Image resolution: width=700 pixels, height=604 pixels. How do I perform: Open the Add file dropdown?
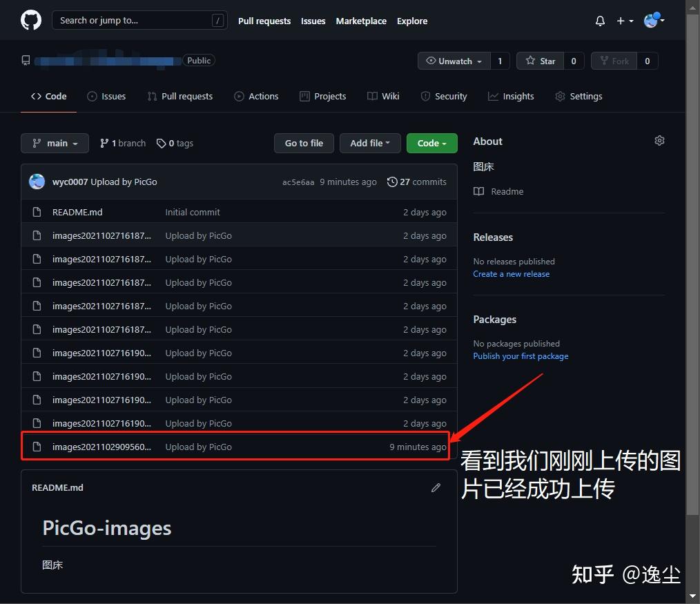pos(370,143)
